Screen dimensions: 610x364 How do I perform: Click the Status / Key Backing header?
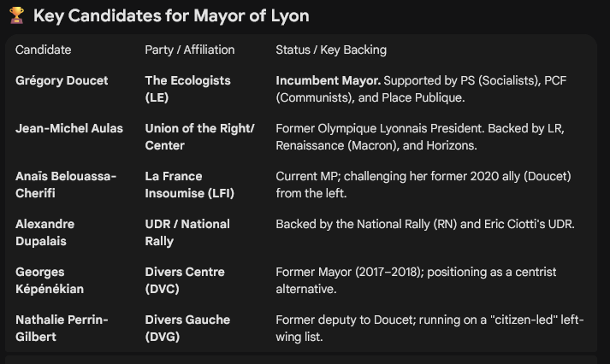(331, 50)
